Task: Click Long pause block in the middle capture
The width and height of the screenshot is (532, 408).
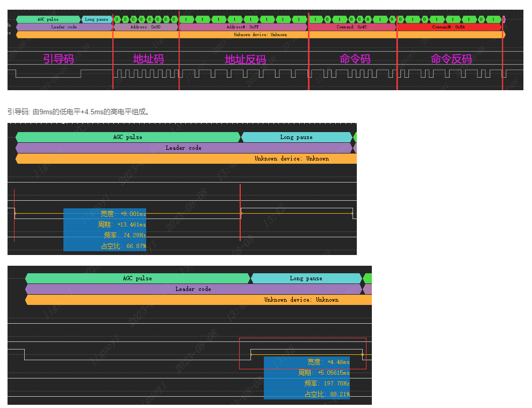Action: [296, 137]
